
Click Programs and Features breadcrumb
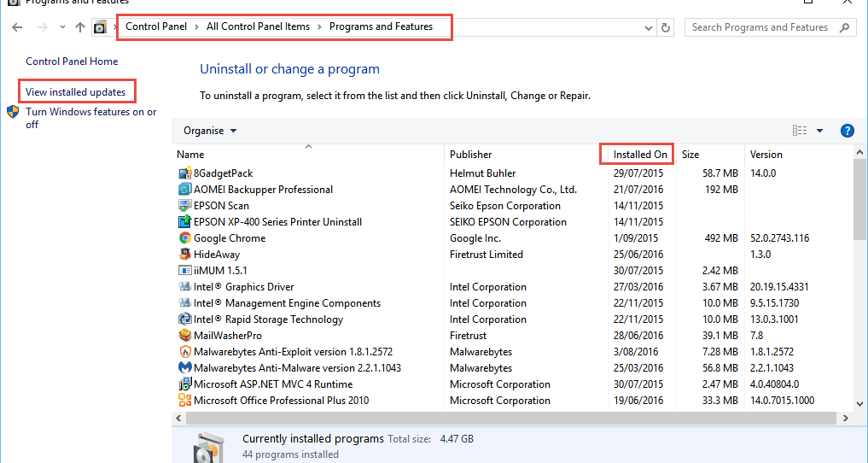coord(381,26)
